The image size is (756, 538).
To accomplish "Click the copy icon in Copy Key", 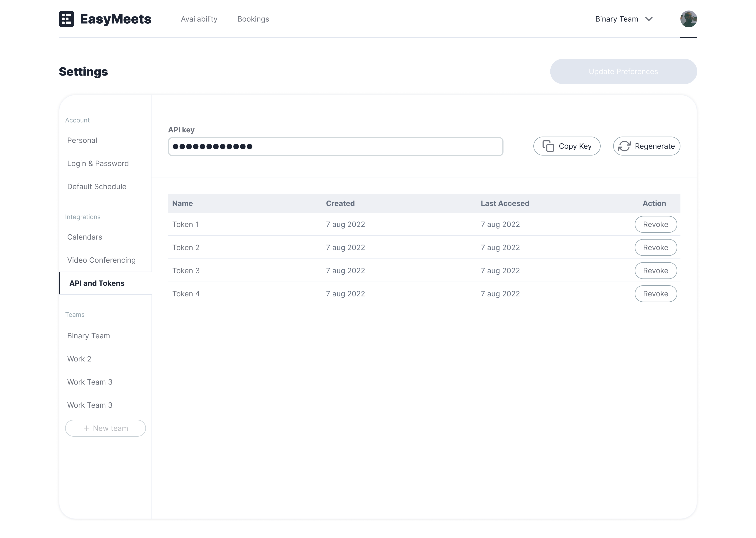I will click(548, 146).
